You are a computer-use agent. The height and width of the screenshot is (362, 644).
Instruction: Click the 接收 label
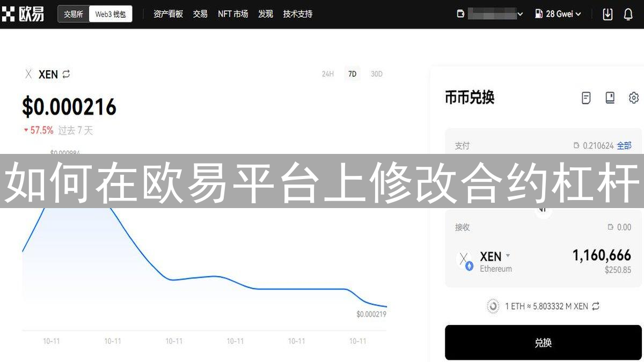point(462,227)
